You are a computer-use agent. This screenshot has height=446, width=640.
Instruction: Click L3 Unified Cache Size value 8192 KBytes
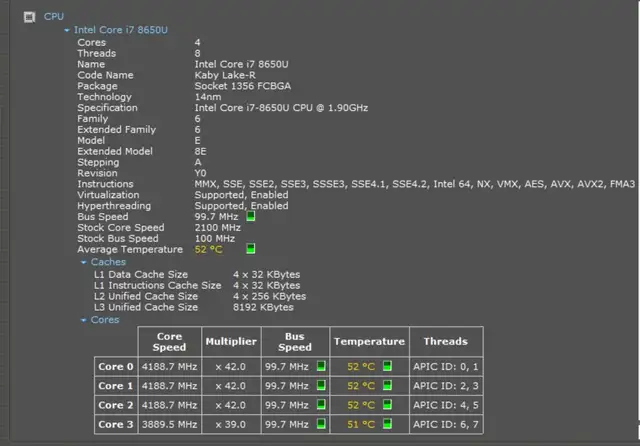pos(263,307)
